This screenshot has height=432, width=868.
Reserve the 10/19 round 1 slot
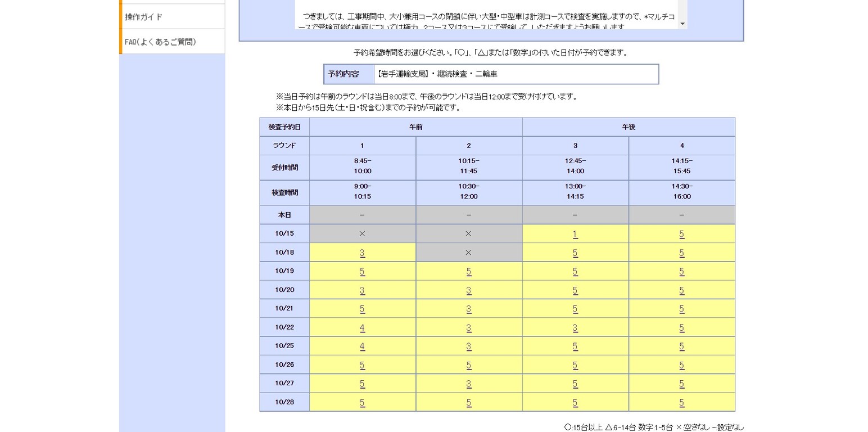[x=362, y=272]
